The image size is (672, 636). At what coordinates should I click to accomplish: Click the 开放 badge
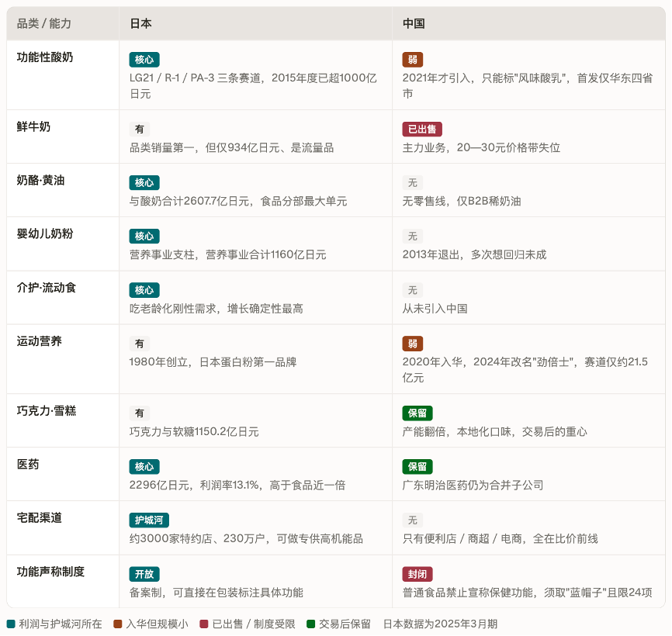tap(144, 575)
